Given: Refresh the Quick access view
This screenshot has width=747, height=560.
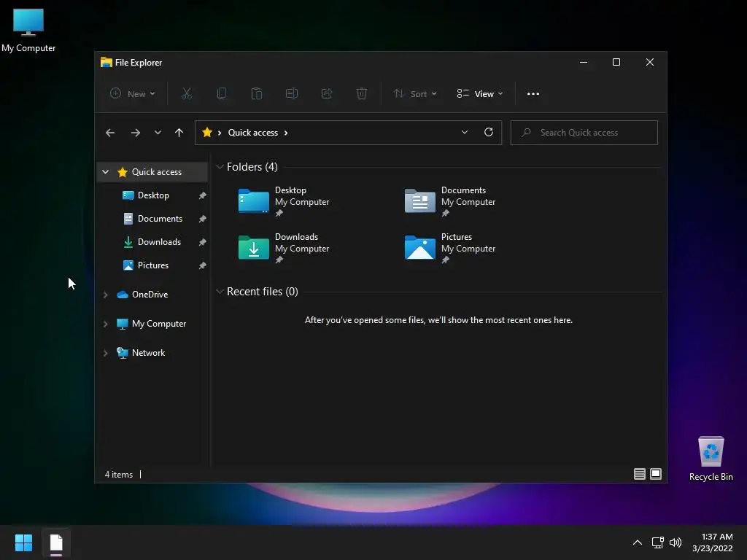Looking at the screenshot, I should (x=489, y=133).
